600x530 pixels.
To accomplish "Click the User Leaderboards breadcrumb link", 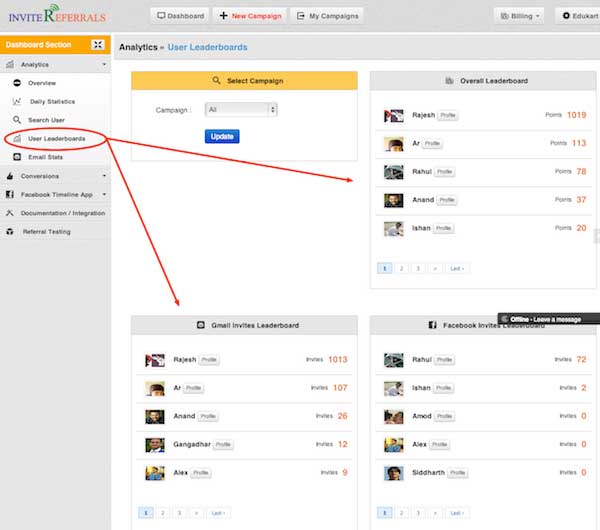I will point(207,47).
